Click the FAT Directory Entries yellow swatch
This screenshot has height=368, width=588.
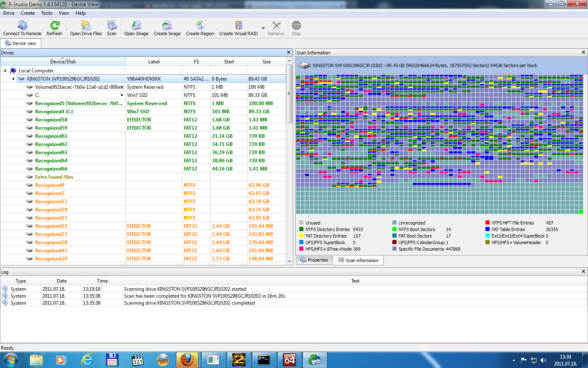301,236
